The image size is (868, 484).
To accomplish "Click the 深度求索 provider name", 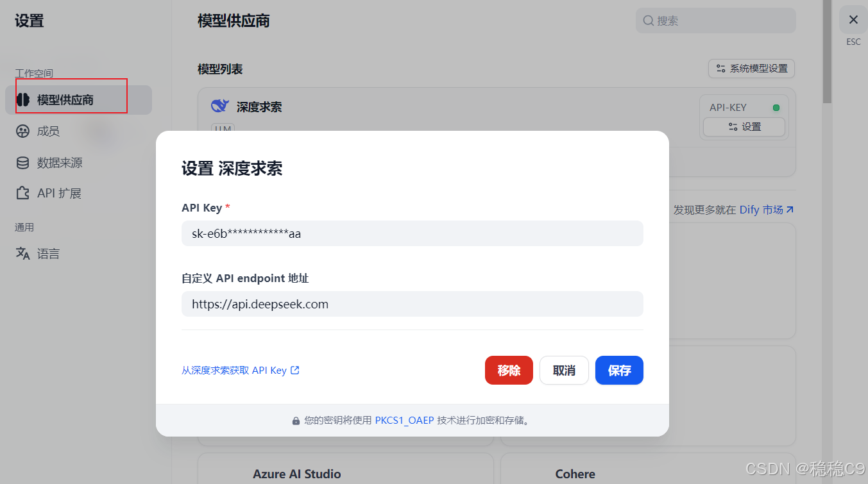I will [259, 107].
